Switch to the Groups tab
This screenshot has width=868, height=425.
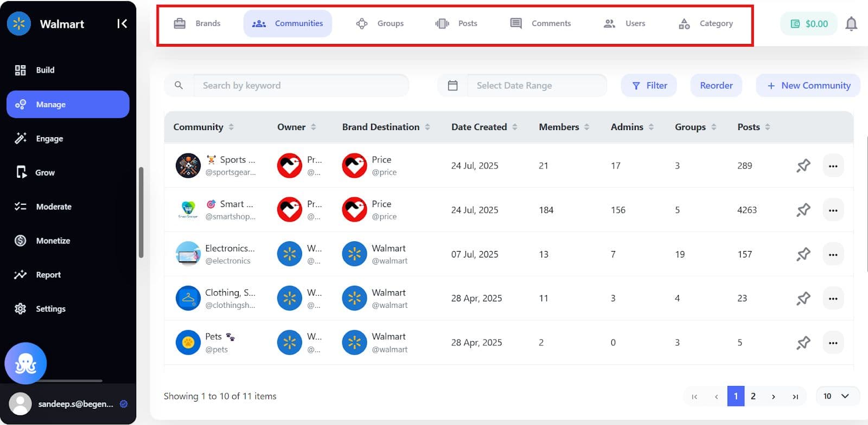(x=380, y=23)
